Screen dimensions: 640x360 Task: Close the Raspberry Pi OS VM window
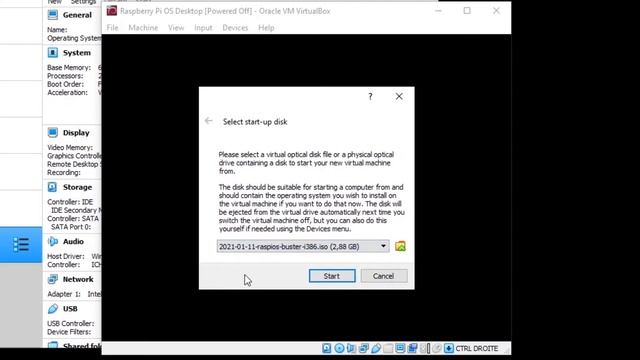point(496,11)
